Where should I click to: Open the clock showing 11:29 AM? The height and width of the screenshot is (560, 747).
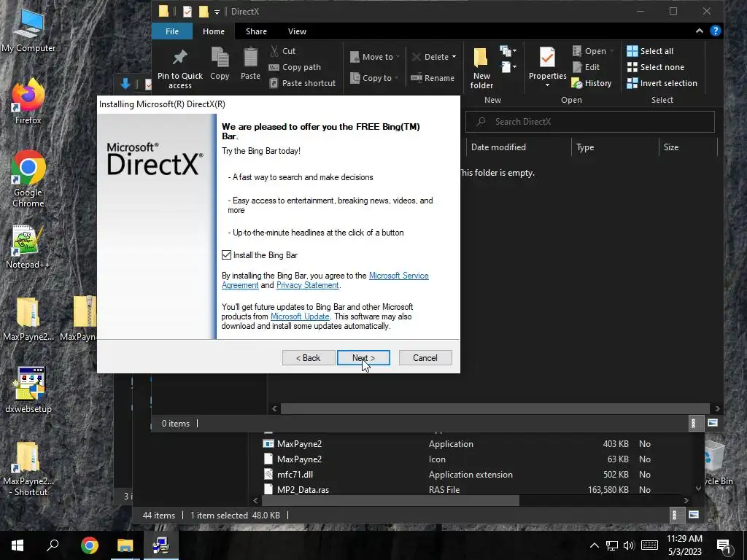click(684, 545)
